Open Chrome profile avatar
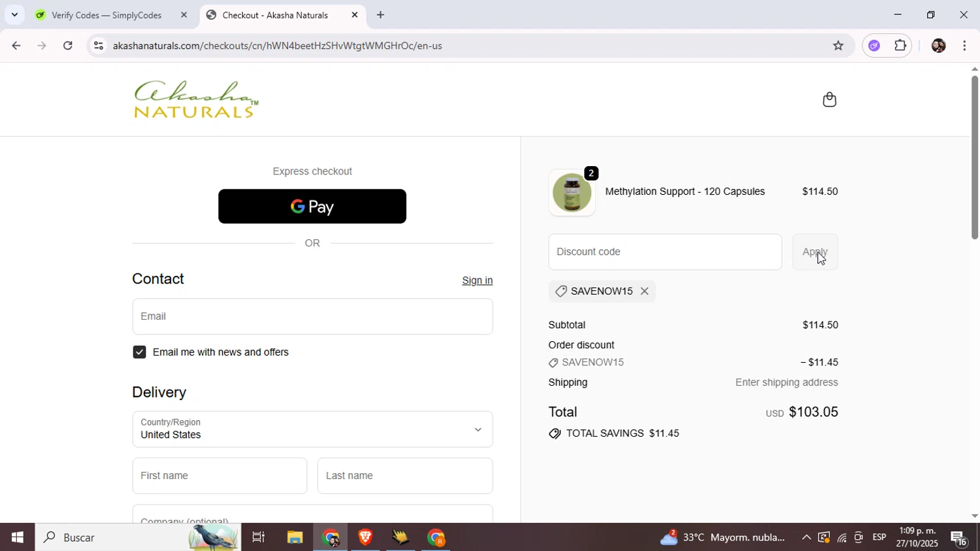This screenshot has height=551, width=980. pos(938,46)
